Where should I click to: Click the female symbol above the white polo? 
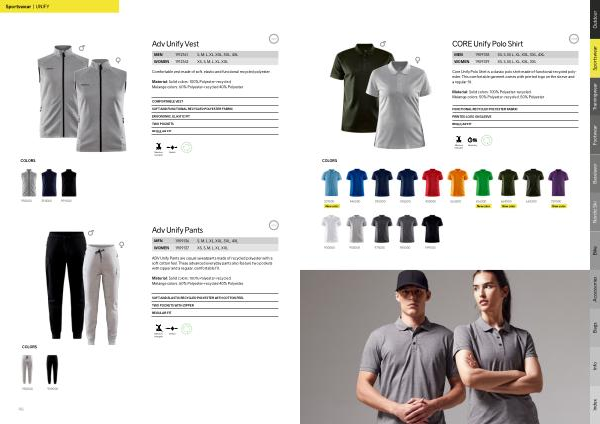point(417,60)
